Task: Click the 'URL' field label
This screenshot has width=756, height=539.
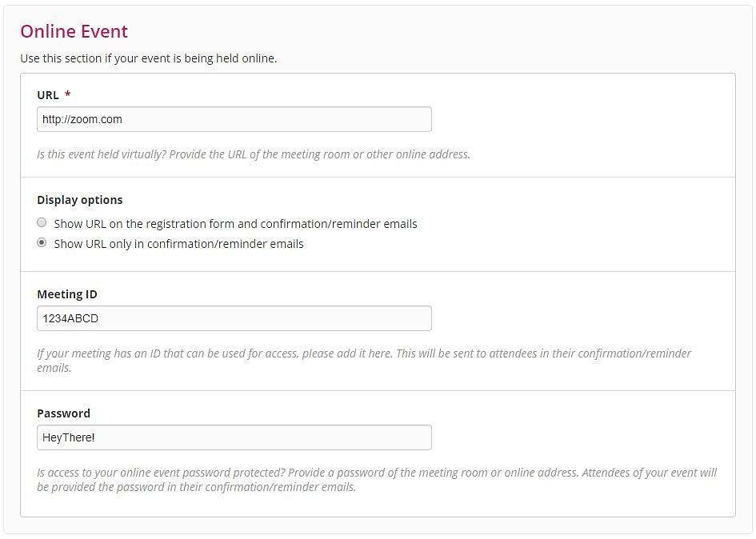Action: [x=48, y=95]
